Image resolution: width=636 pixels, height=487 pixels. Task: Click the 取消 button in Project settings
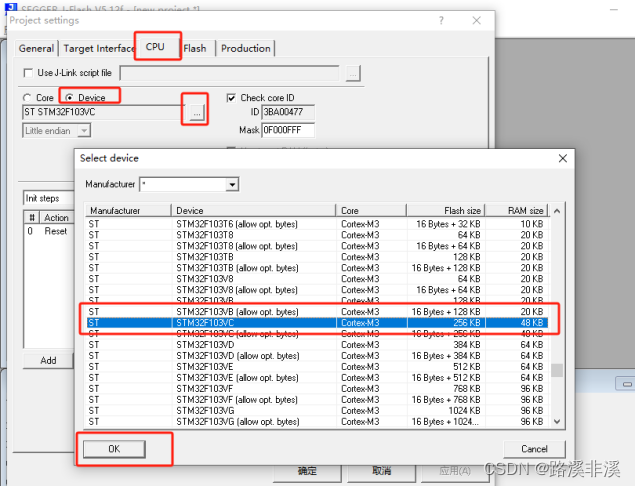382,471
